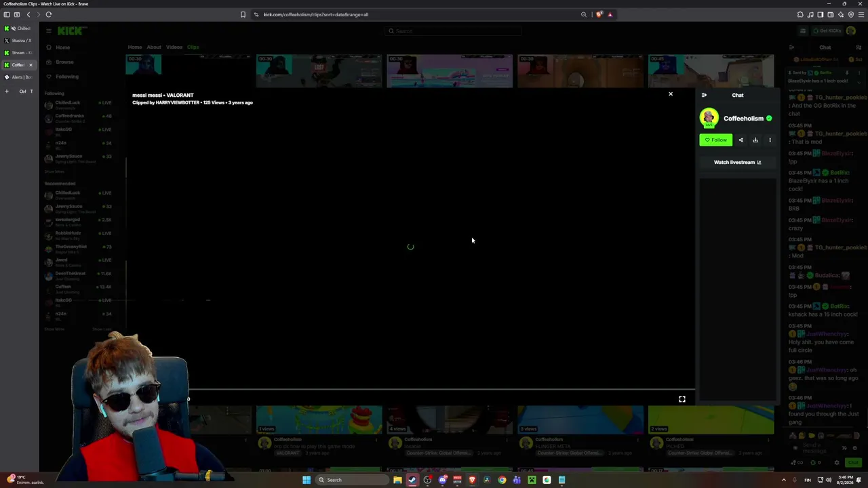Open the volume control in system tray
Image resolution: width=868 pixels, height=488 pixels.
(829, 480)
